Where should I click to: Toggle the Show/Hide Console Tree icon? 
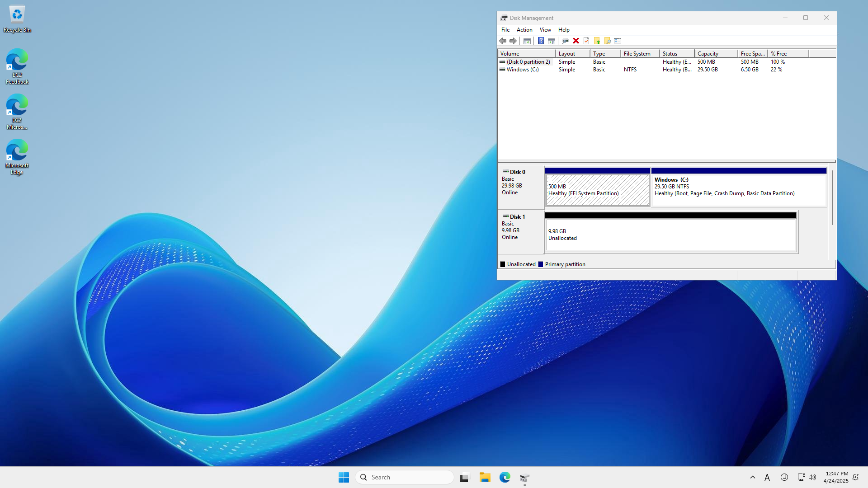pyautogui.click(x=527, y=41)
